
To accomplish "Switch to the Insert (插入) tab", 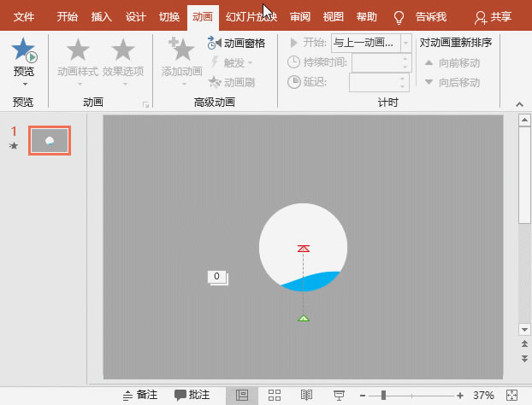I will 101,17.
